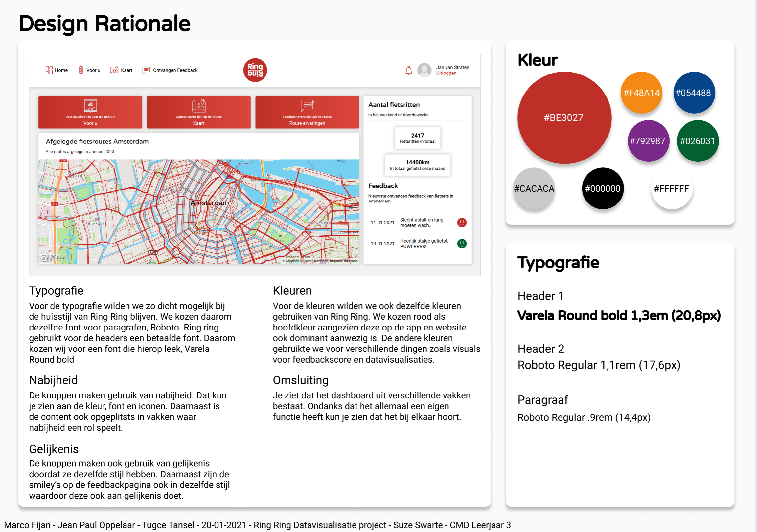The image size is (757, 532).
Task: Click the red sad smiley icon
Action: 462,223
